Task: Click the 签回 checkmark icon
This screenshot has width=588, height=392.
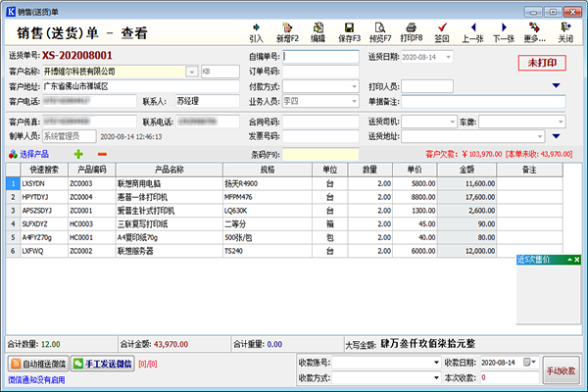Action: [x=442, y=32]
